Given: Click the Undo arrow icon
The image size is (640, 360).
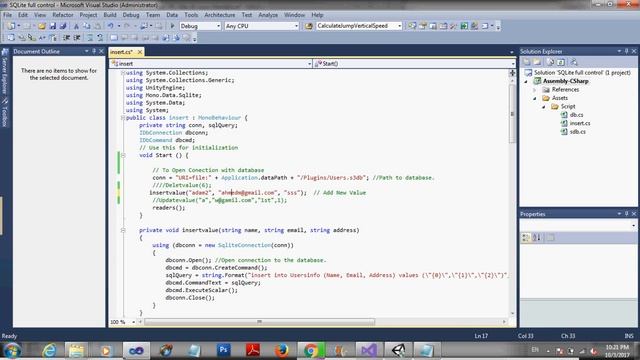Looking at the screenshot, I should click(x=111, y=26).
